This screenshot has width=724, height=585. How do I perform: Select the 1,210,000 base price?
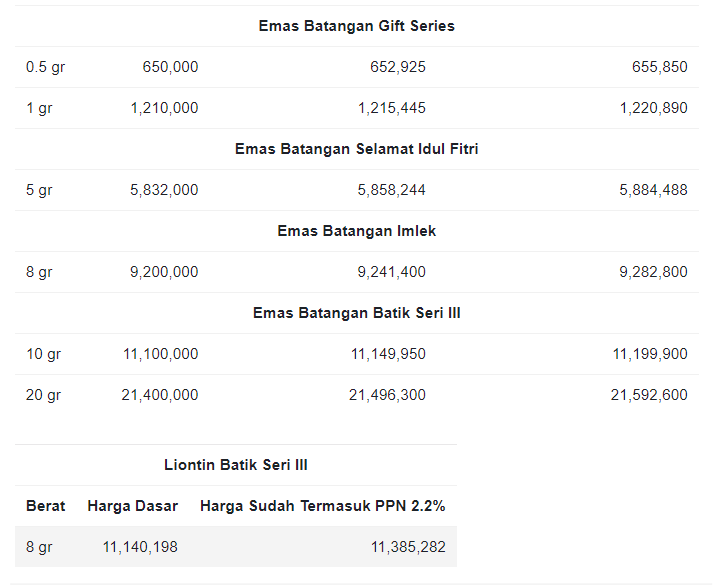[164, 108]
